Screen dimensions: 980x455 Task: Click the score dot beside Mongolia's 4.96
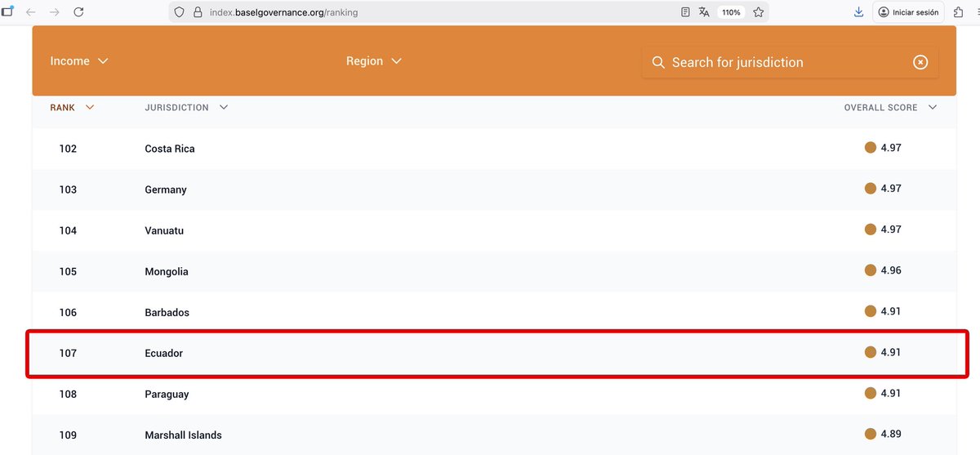pos(871,270)
